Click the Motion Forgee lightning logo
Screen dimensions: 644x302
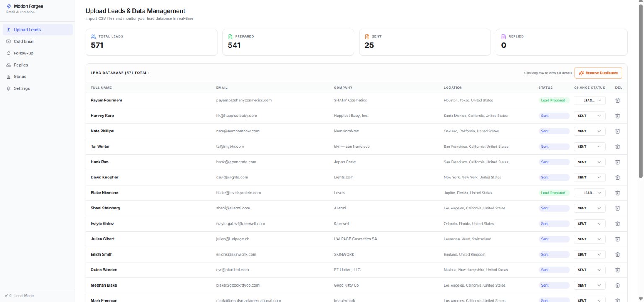[x=9, y=6]
